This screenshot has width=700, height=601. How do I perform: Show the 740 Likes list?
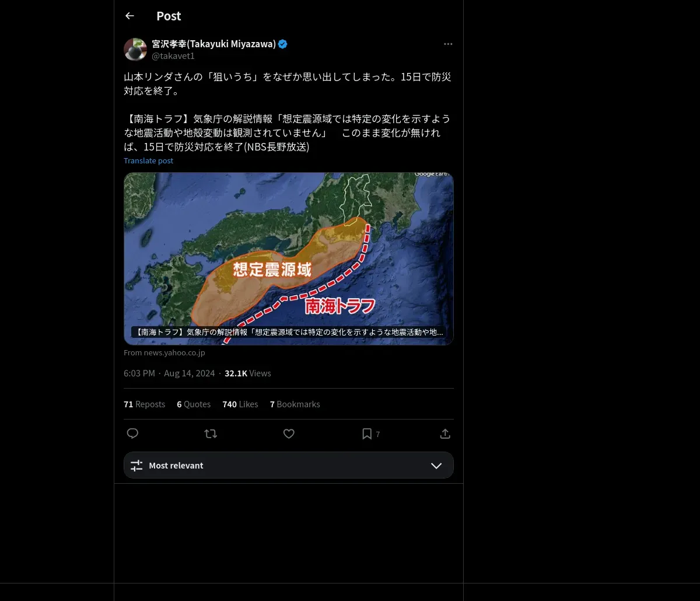240,404
